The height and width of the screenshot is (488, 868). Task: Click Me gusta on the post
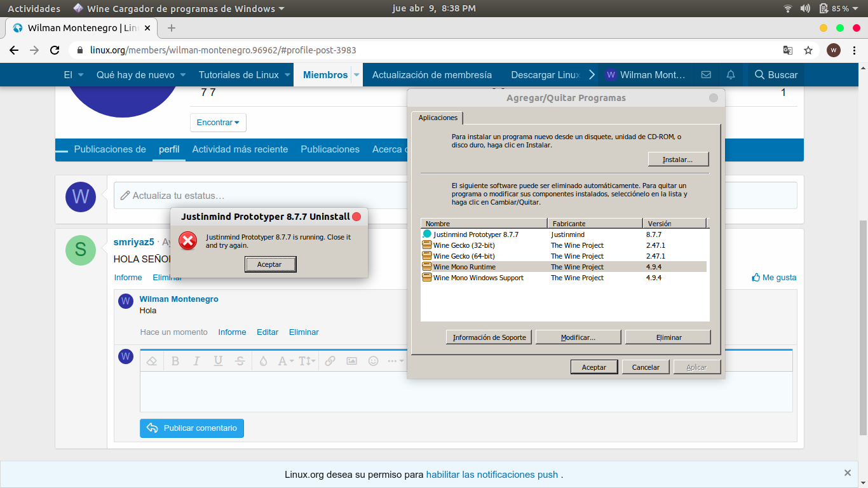[774, 278]
